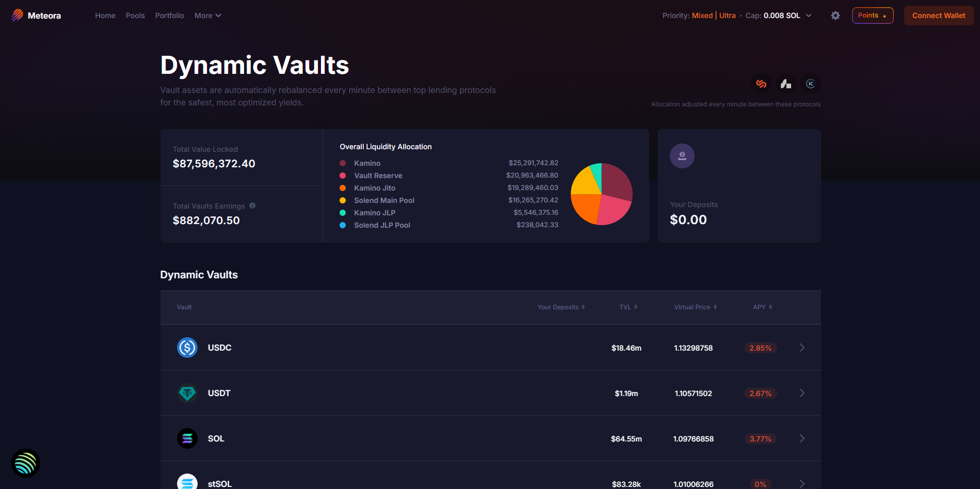This screenshot has width=980, height=489.
Task: Click the Kamino protocol icon
Action: click(810, 84)
